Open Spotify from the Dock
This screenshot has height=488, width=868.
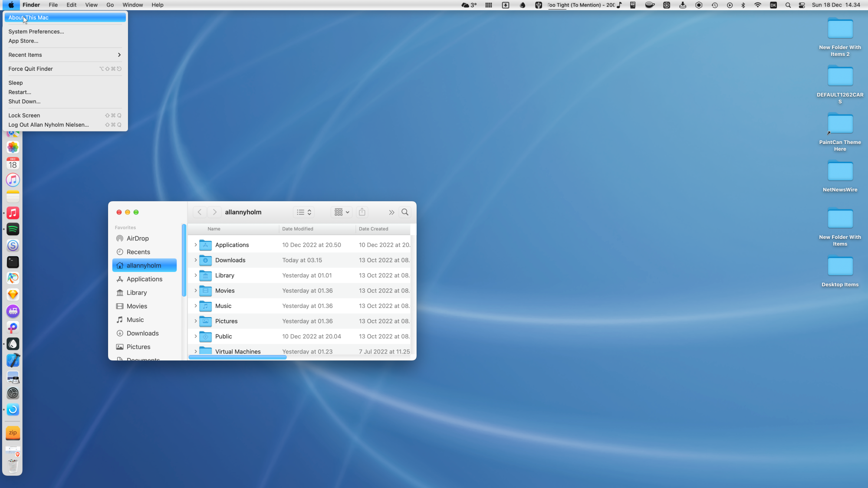pos(13,229)
